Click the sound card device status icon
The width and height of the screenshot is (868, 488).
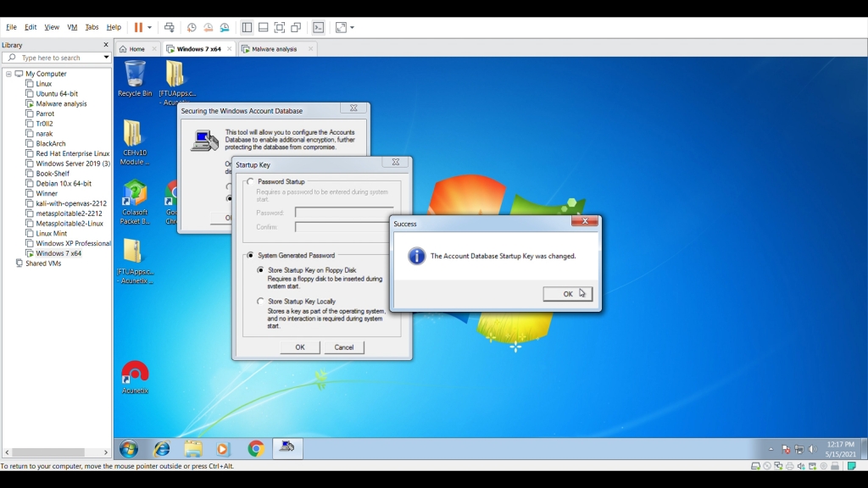tap(801, 466)
